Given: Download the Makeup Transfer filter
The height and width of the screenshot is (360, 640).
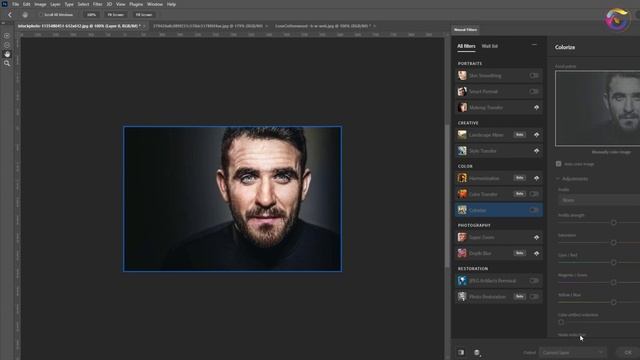Looking at the screenshot, I should click(x=536, y=108).
